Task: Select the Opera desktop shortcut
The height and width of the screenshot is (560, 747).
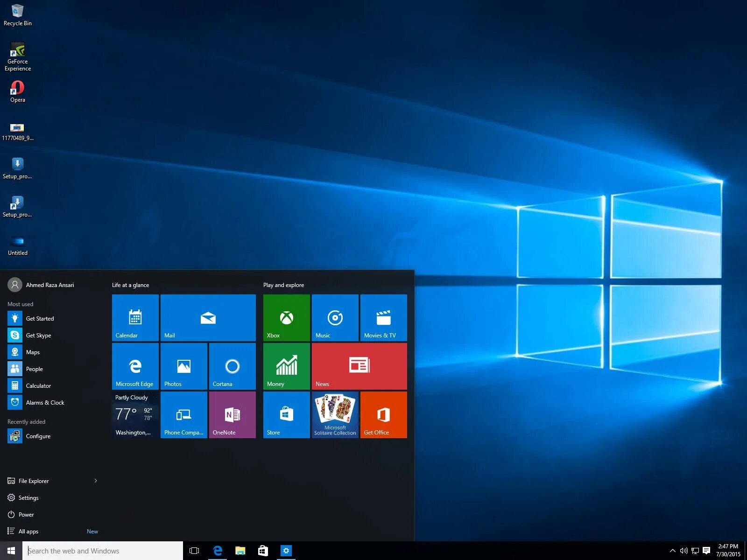Action: click(18, 91)
